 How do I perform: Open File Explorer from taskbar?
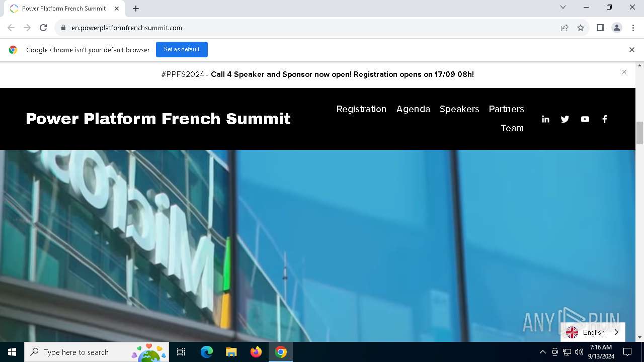click(x=231, y=352)
